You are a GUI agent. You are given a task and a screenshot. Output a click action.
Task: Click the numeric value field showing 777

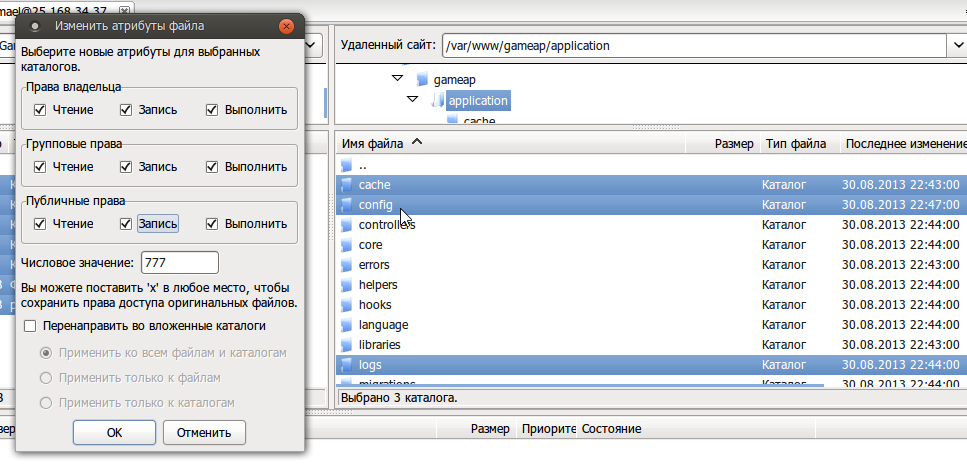(x=180, y=263)
